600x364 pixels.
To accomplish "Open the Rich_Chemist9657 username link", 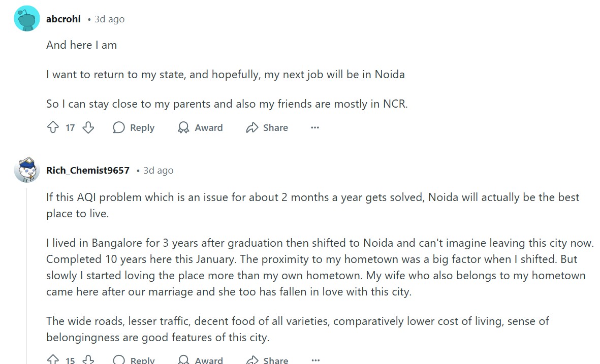I will [88, 170].
